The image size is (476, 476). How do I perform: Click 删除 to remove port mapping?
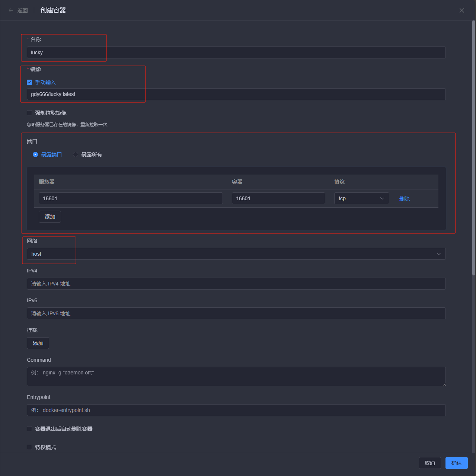tap(404, 199)
